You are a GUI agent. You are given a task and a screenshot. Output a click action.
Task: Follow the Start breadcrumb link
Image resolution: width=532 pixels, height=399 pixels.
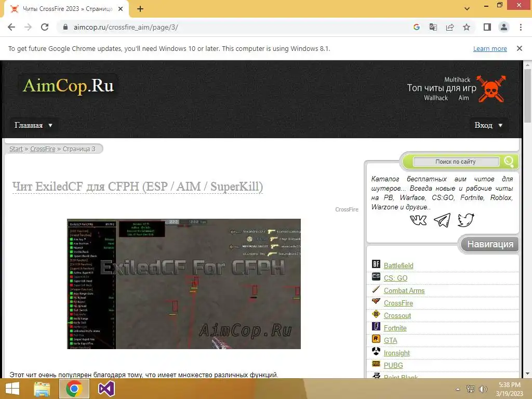tap(16, 149)
